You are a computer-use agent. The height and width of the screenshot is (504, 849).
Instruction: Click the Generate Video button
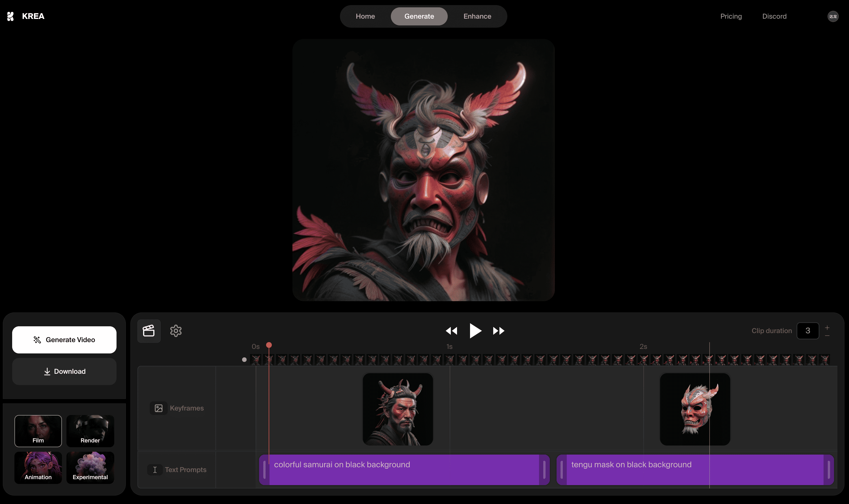(x=64, y=340)
